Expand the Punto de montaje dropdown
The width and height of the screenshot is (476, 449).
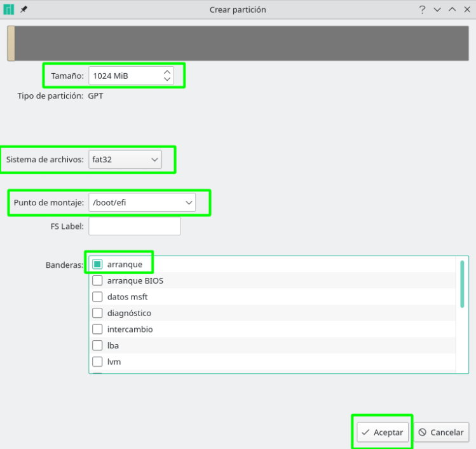[142, 202]
